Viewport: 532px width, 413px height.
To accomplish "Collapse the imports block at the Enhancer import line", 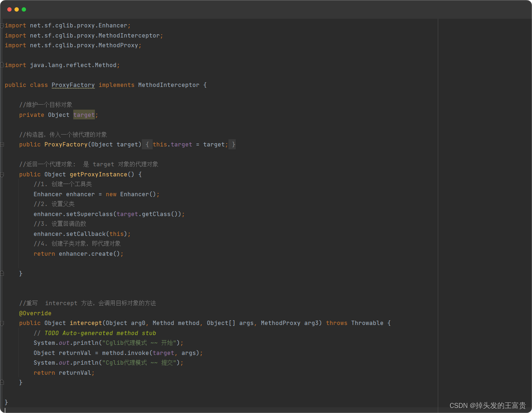I will click(2, 26).
